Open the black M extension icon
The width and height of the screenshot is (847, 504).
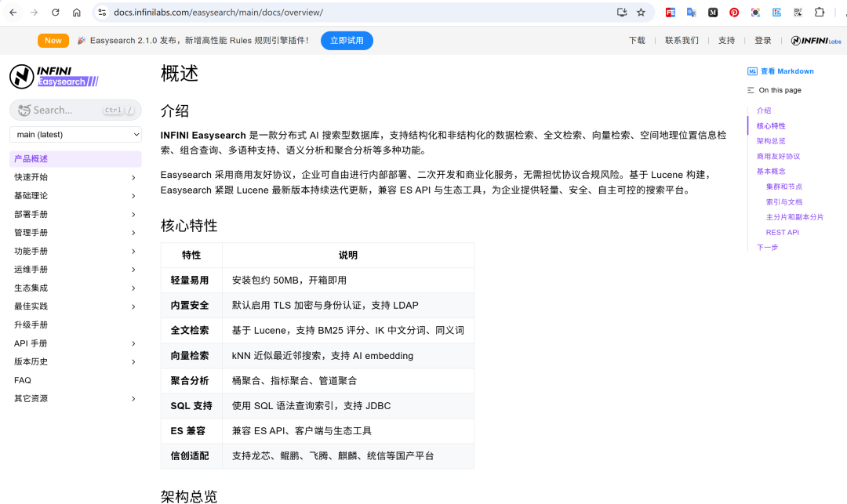713,13
